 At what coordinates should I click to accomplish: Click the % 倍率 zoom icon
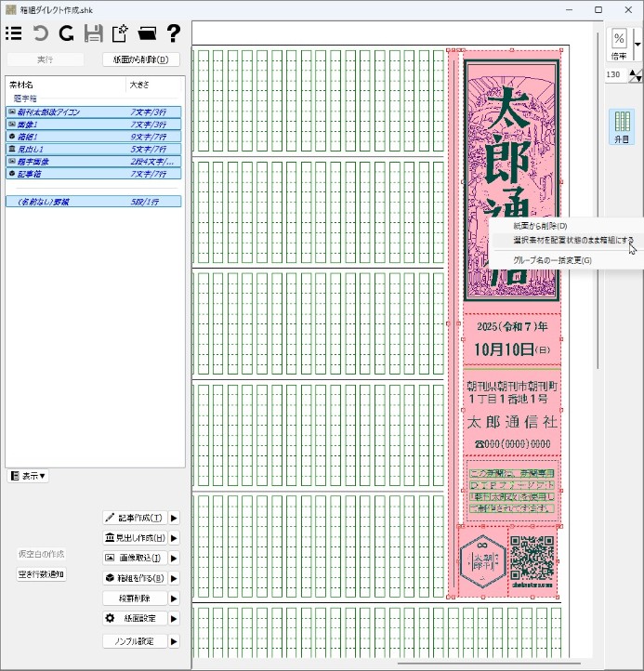click(619, 44)
